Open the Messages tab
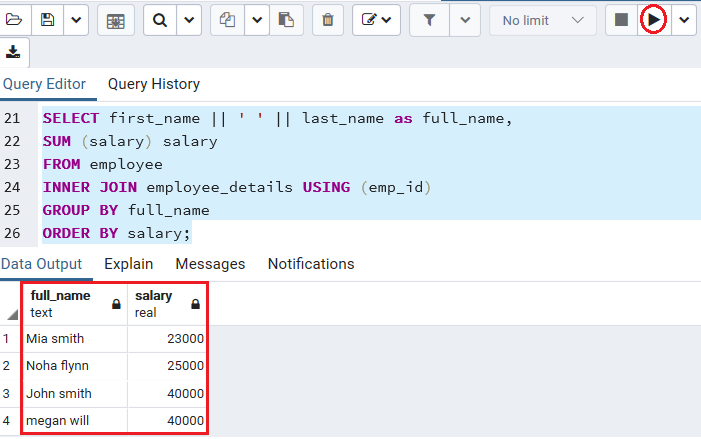The height and width of the screenshot is (439, 701). click(210, 264)
